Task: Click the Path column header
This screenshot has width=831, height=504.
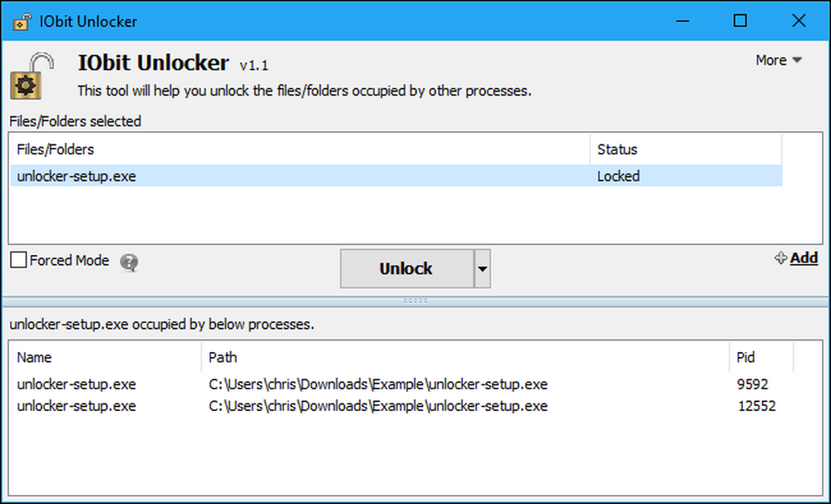Action: [x=465, y=357]
